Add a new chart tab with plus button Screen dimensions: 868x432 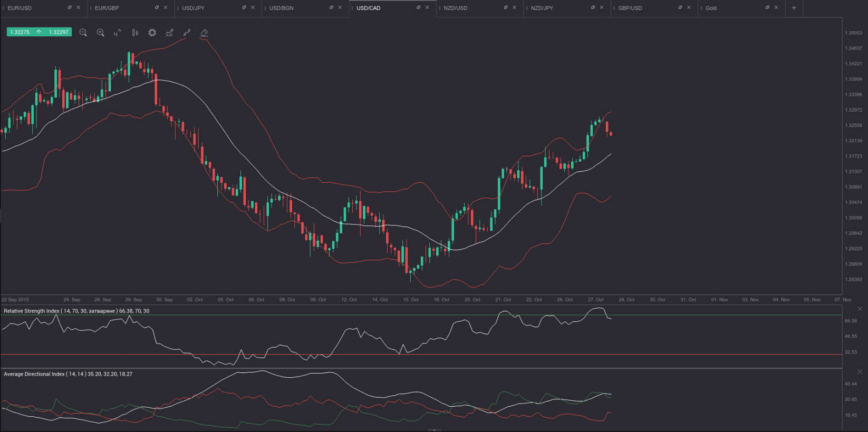click(794, 8)
